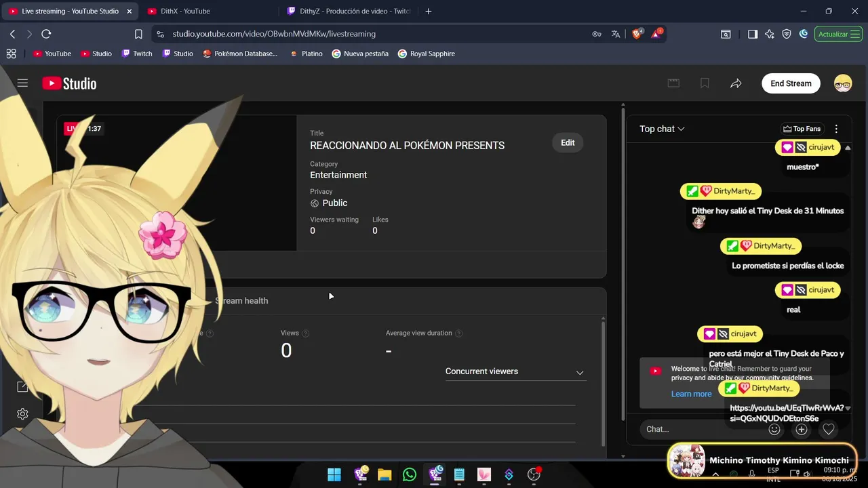Click the plus icon in chat input
Screen dimensions: 868x488
pos(802,429)
